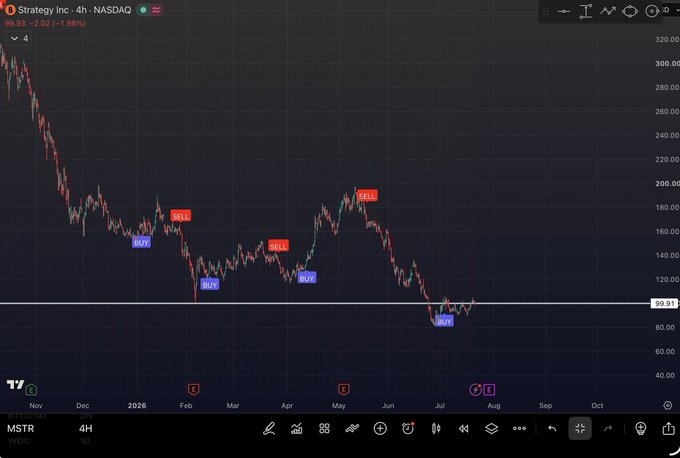
Task: Tap the Strategy Inc chart title
Action: [75, 10]
